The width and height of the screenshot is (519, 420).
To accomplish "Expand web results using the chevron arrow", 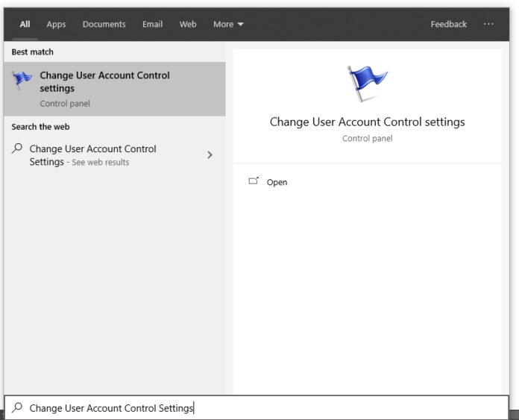I will 210,155.
